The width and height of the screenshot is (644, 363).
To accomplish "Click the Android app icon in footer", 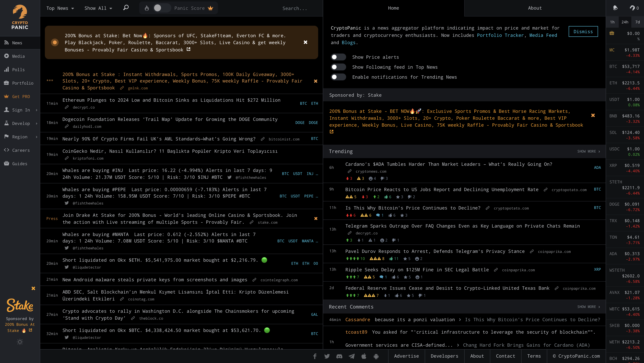I will pos(376,356).
